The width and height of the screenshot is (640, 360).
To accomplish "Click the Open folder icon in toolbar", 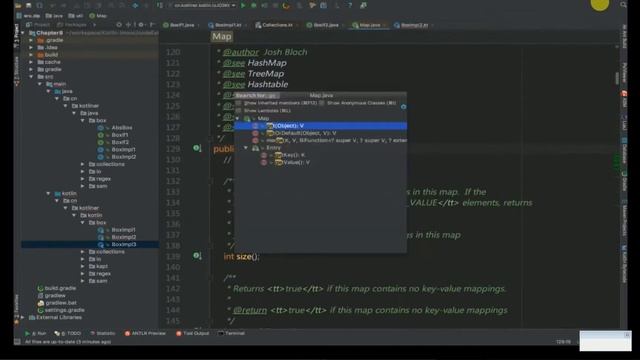I will [x=18, y=6].
